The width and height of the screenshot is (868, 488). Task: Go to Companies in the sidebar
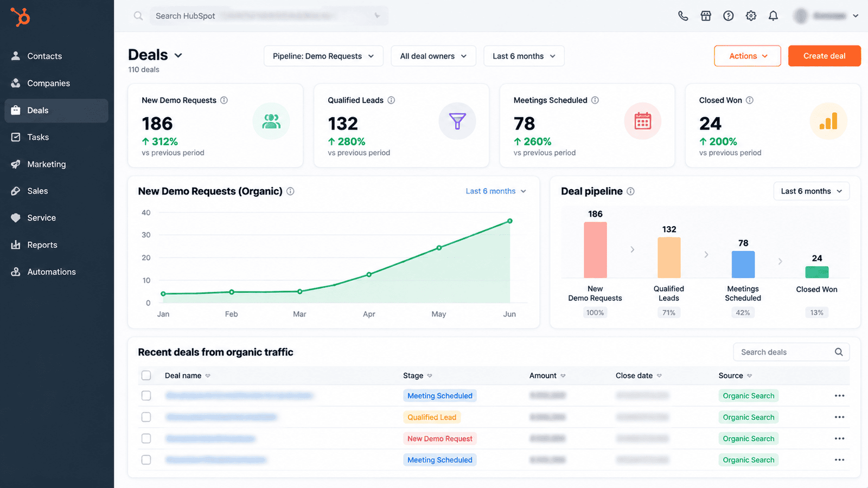pyautogui.click(x=56, y=83)
